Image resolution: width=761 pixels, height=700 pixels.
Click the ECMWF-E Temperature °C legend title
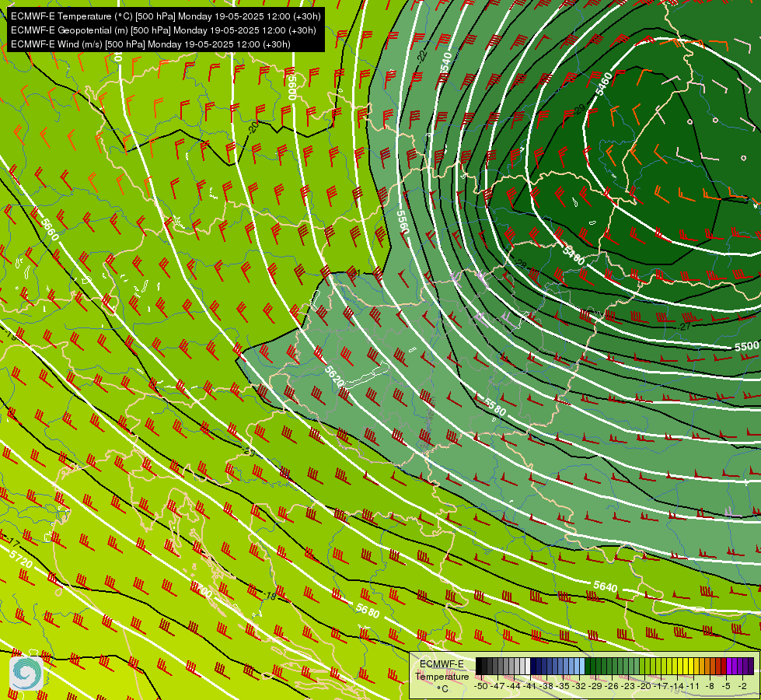[x=442, y=676]
